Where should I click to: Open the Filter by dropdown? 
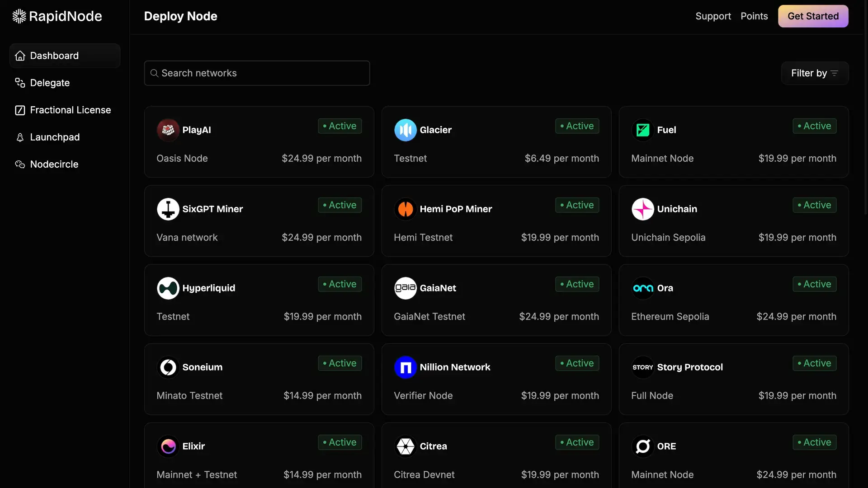[814, 73]
